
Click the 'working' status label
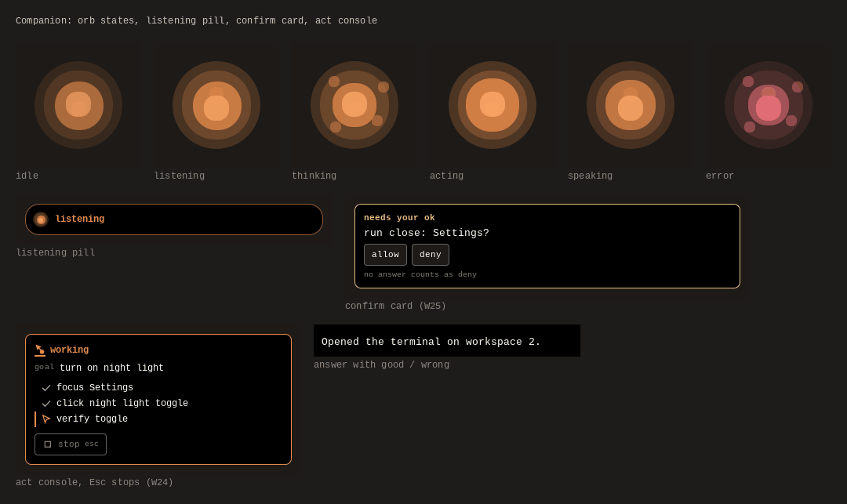[69, 350]
